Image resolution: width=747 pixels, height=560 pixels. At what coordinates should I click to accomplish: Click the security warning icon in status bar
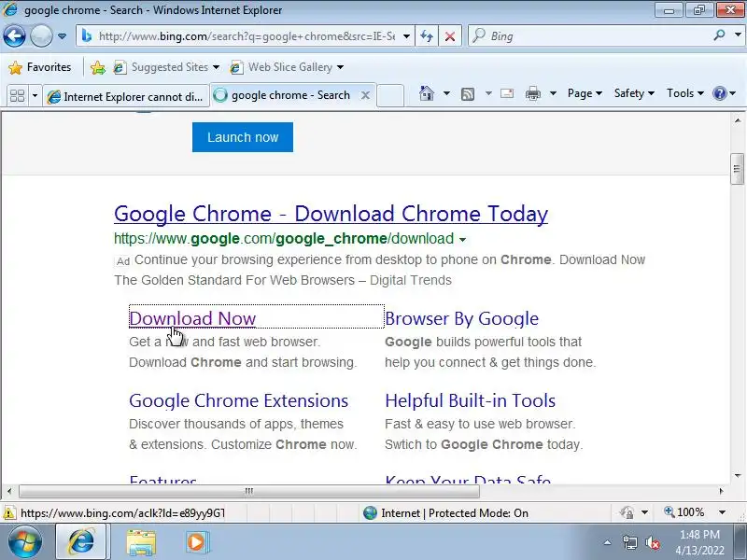pos(9,512)
